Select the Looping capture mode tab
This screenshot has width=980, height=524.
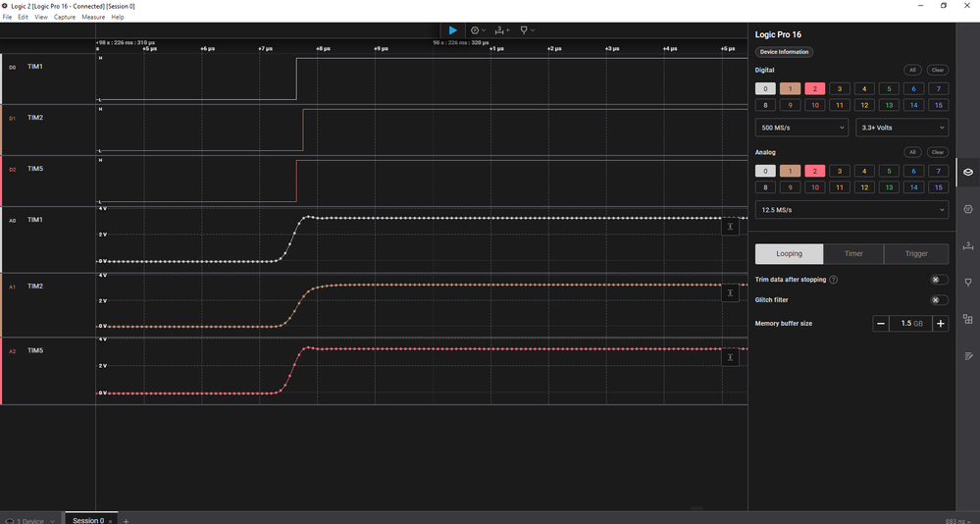pos(789,254)
